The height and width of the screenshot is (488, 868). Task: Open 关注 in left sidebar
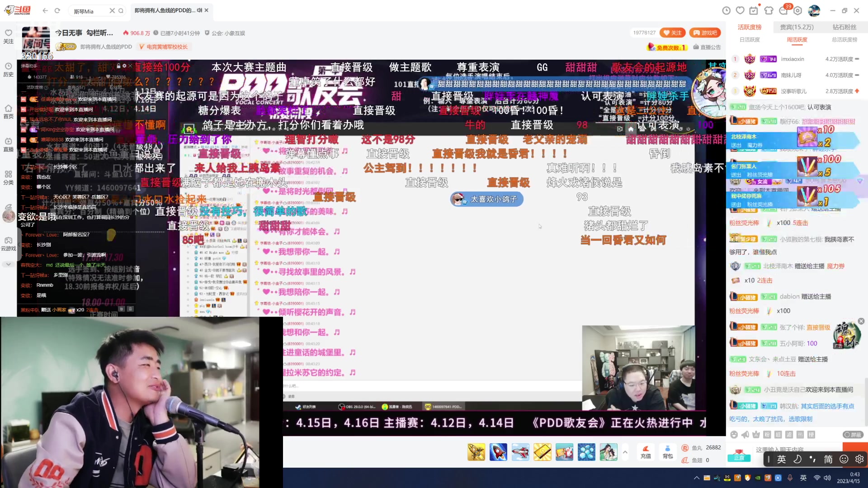[x=8, y=37]
